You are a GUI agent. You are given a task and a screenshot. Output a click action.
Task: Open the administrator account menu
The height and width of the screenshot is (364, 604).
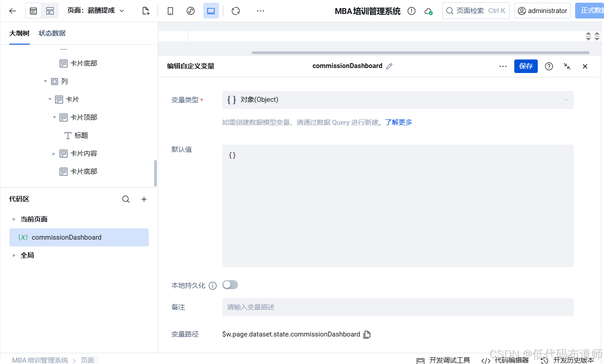[542, 11]
